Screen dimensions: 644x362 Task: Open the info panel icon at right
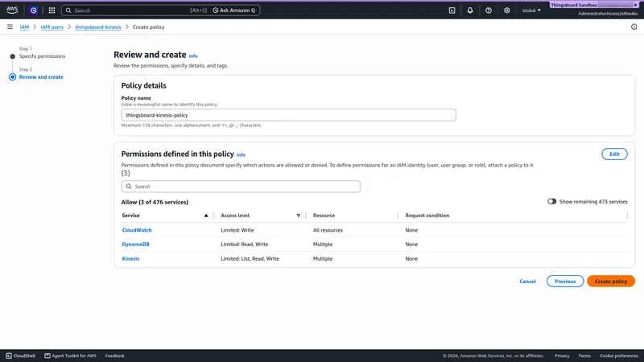(x=634, y=27)
